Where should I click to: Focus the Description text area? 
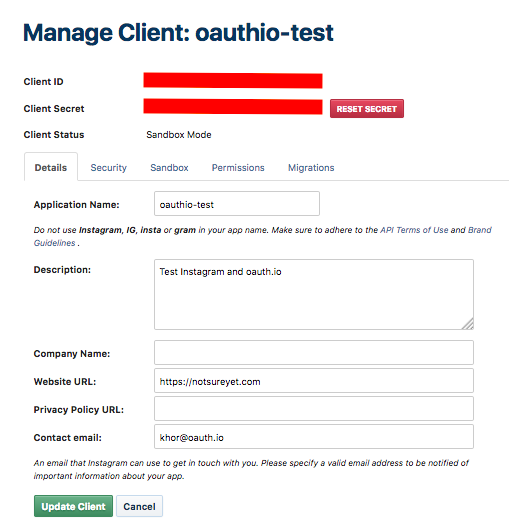[314, 294]
